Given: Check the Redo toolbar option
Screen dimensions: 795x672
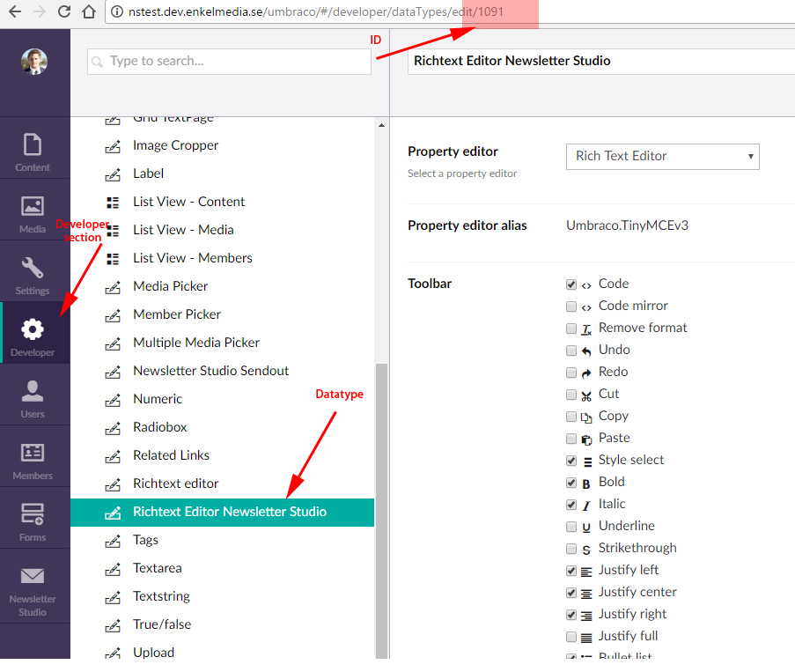Looking at the screenshot, I should [571, 373].
